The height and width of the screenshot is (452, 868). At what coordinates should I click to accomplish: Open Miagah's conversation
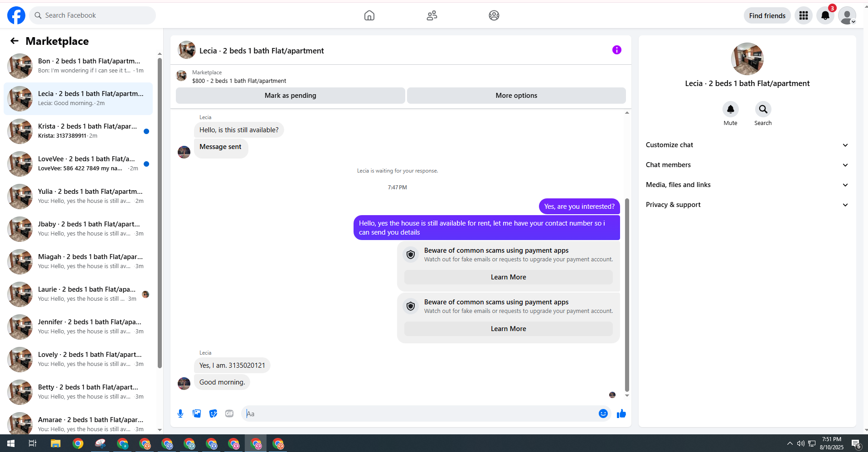click(x=78, y=261)
